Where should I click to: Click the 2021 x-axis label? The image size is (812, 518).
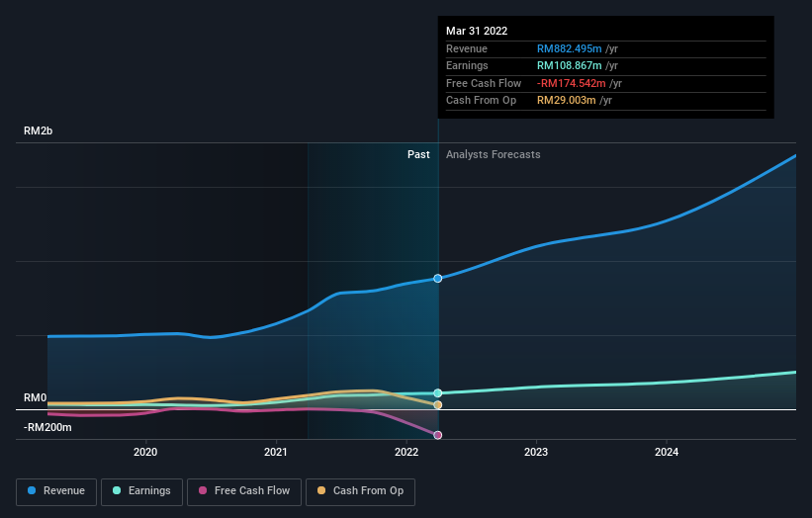point(276,452)
